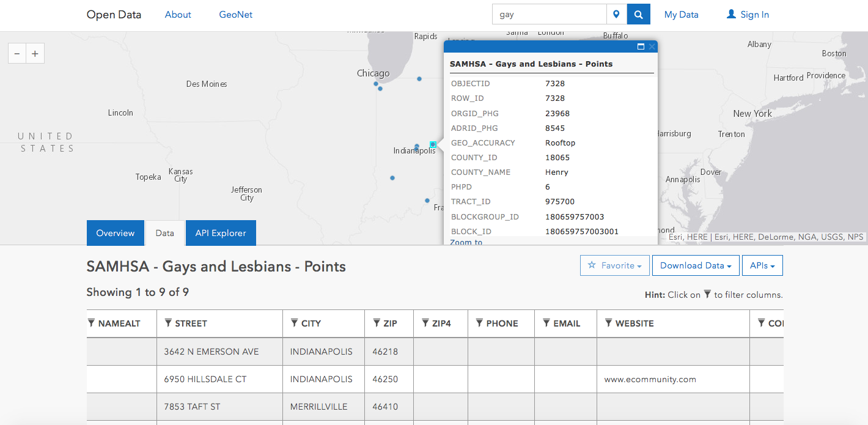Select the Data tab
The width and height of the screenshot is (868, 425).
(165, 233)
